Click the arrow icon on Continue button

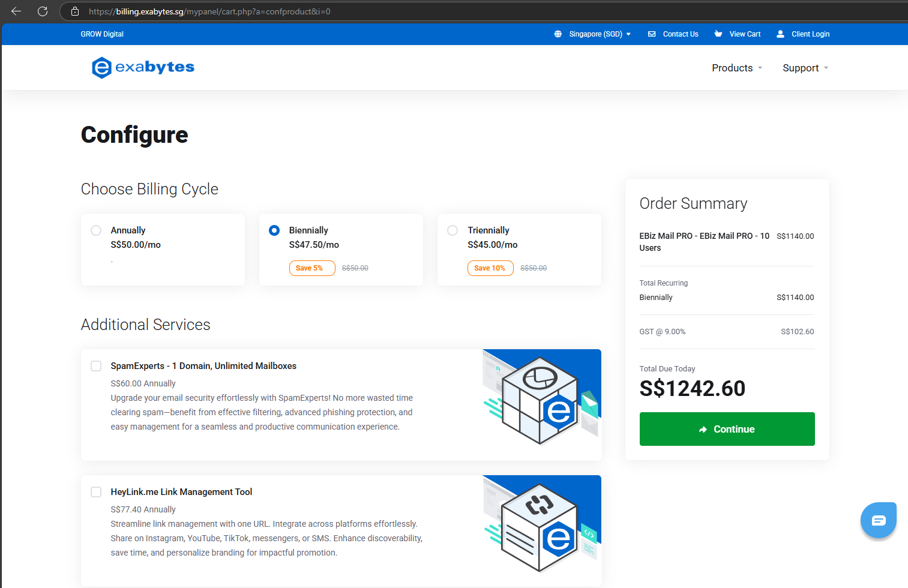(x=703, y=430)
